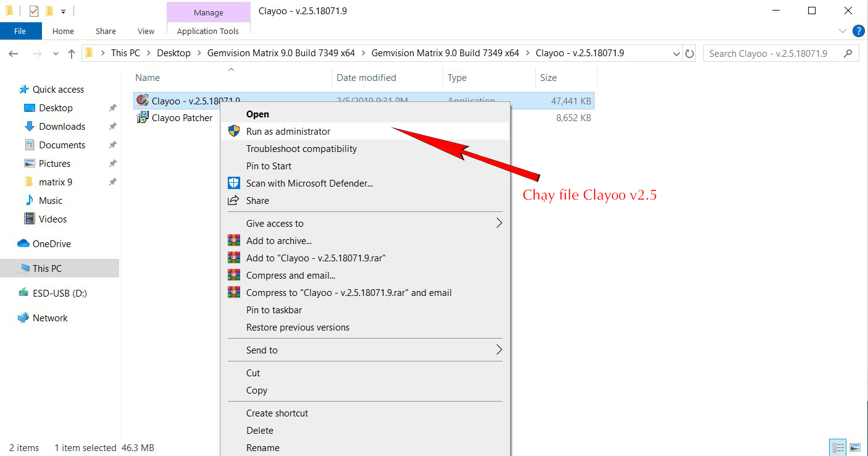Click the Manage contextual tab
The height and width of the screenshot is (456, 868).
(209, 12)
